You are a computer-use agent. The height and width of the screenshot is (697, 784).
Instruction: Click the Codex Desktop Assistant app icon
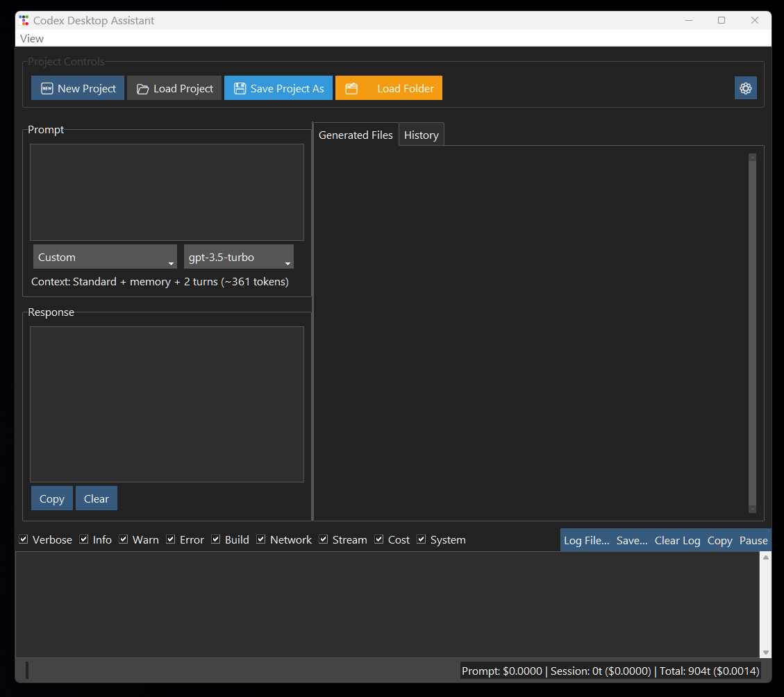point(24,20)
